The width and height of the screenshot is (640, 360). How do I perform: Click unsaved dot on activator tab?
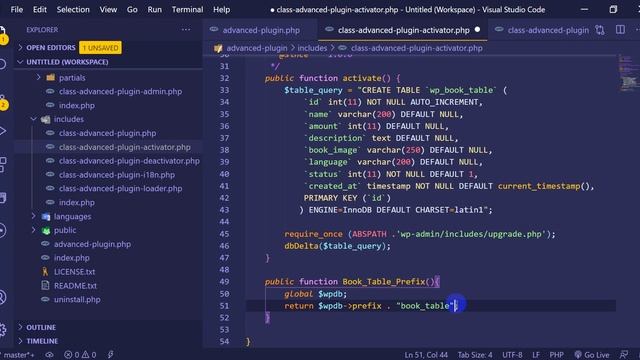pyautogui.click(x=477, y=30)
